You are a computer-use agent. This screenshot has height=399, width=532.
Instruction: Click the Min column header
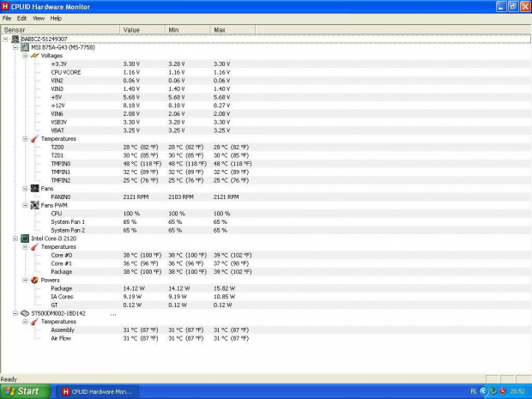click(x=188, y=30)
